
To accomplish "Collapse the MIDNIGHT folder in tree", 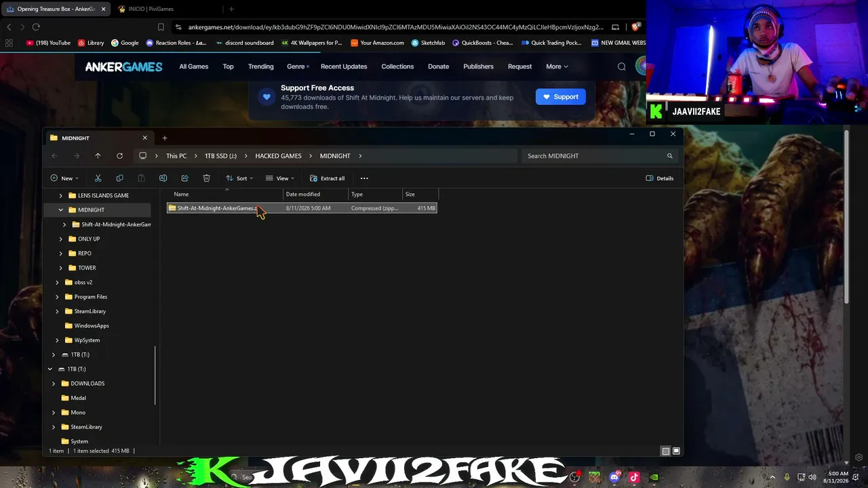I will (x=61, y=210).
